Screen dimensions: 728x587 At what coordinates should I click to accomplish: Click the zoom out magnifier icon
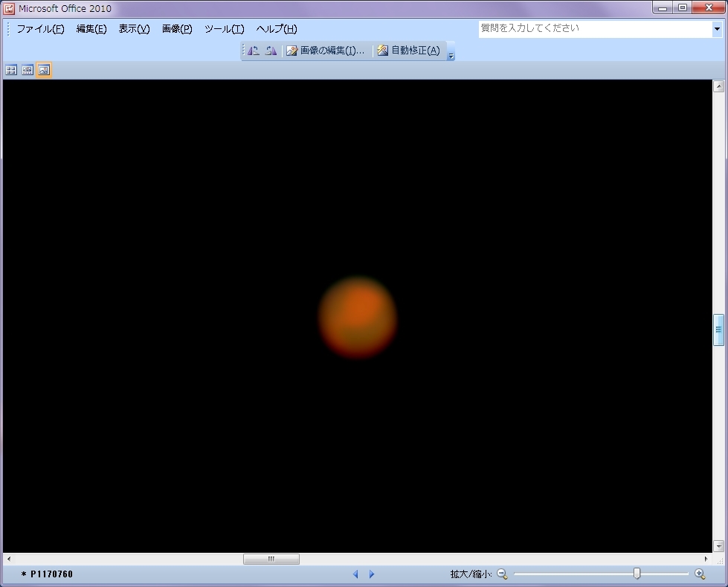pyautogui.click(x=502, y=574)
